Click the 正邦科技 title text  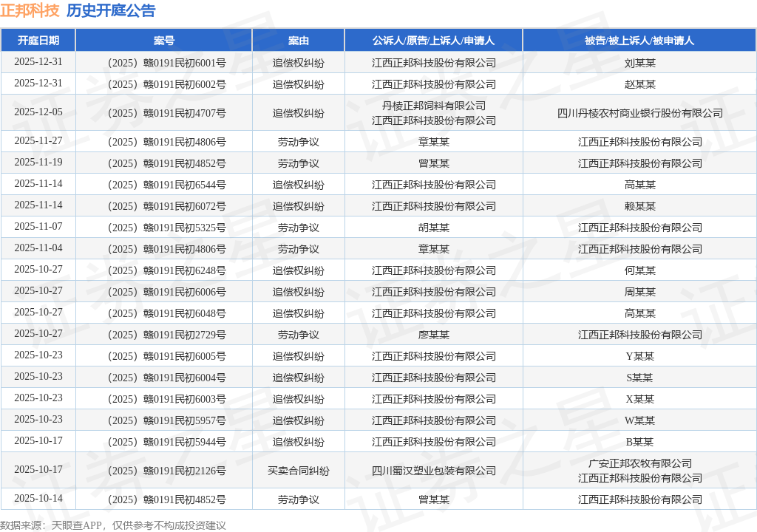pos(30,10)
